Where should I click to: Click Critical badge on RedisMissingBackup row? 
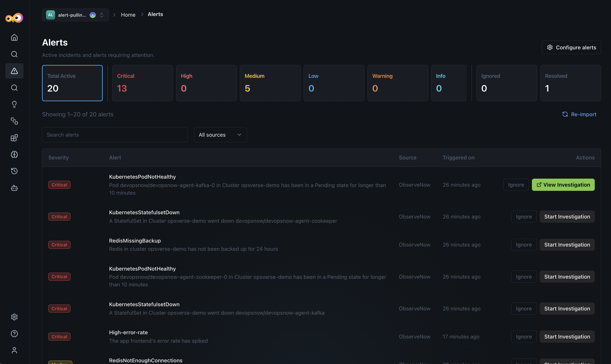[59, 245]
